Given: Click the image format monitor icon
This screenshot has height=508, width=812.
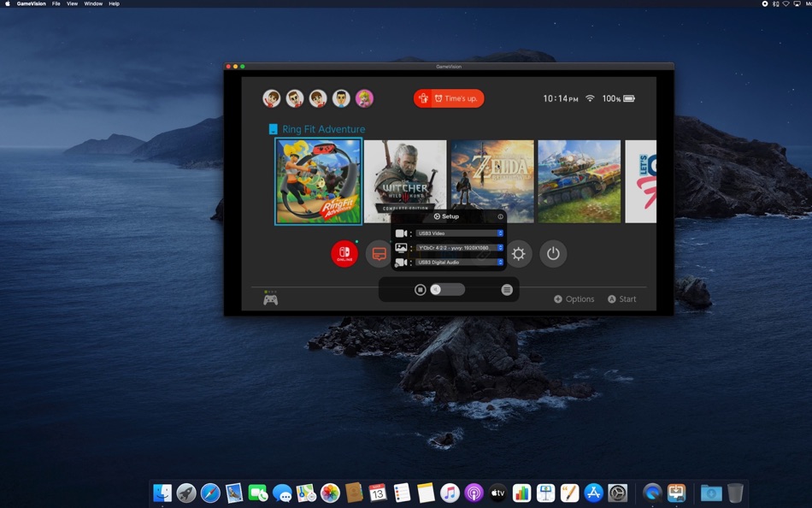Looking at the screenshot, I should tap(402, 248).
